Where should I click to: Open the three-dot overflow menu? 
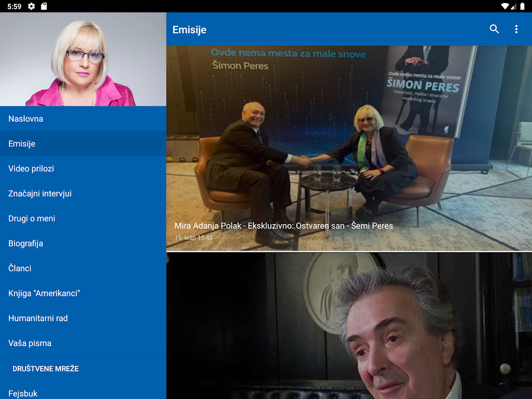pos(516,29)
